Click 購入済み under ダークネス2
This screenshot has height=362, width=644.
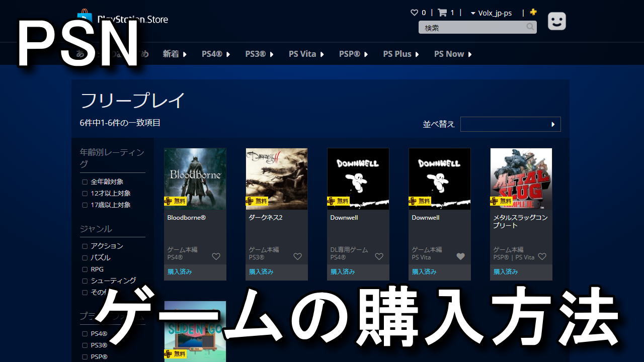[261, 271]
